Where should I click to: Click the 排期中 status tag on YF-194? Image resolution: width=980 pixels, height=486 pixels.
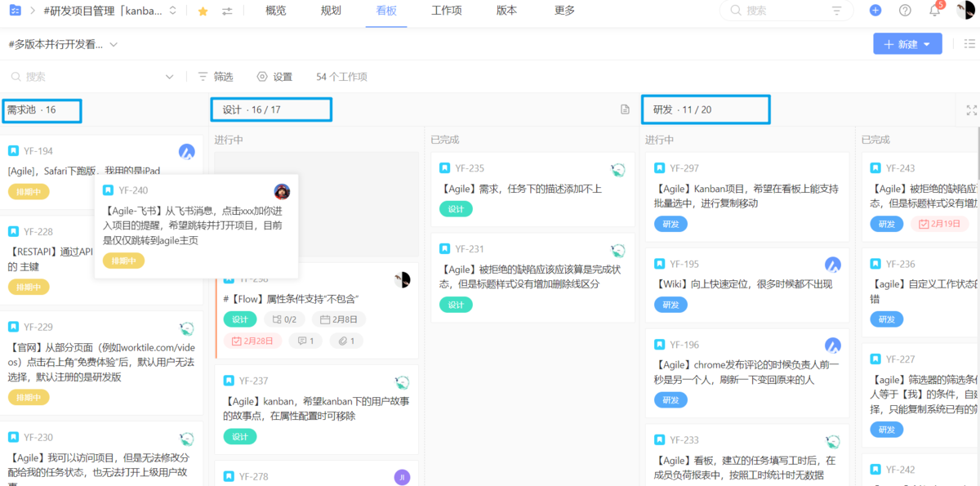[29, 192]
